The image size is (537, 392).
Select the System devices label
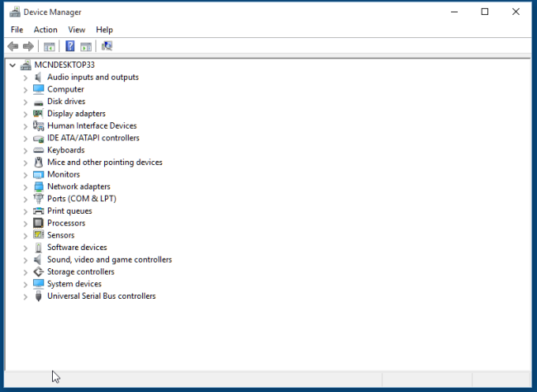click(74, 284)
